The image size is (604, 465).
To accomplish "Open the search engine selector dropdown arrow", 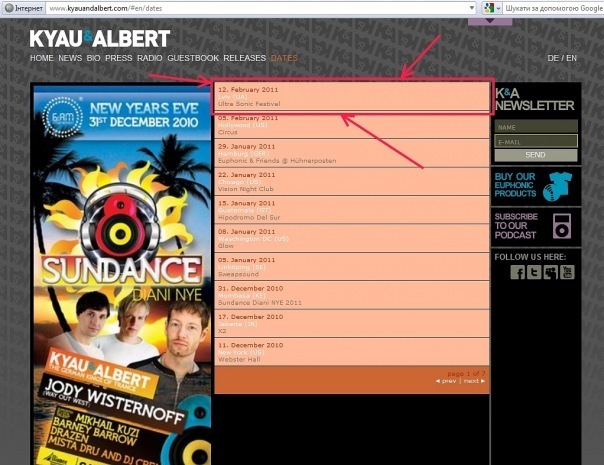I will tap(499, 7).
